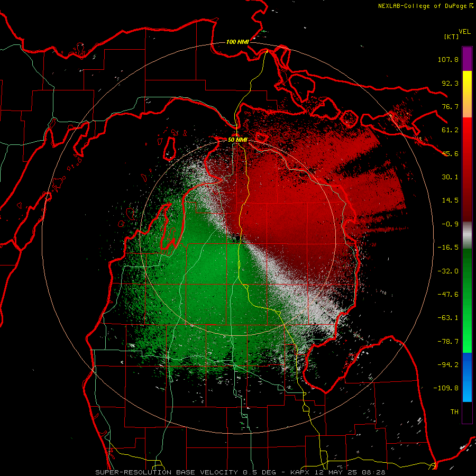Select the 45.6 velocity scale value
This screenshot has height=476, width=476.
[x=450, y=153]
